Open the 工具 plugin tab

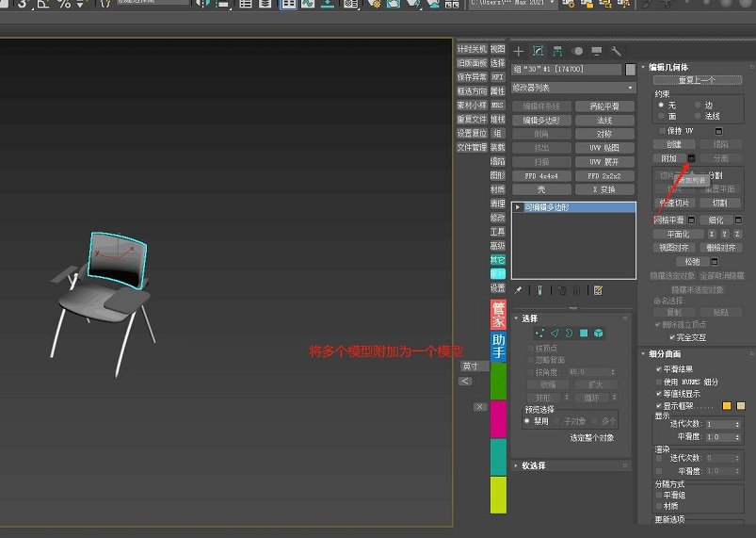(x=498, y=232)
